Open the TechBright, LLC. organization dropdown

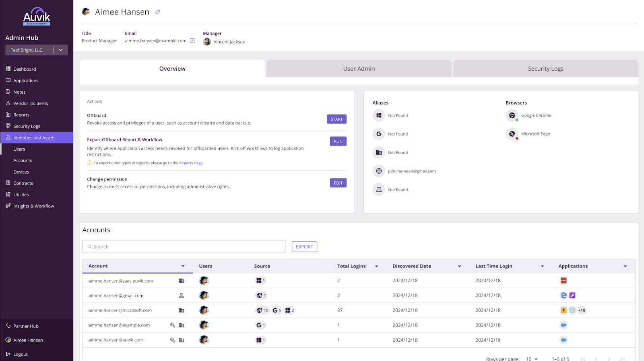[x=61, y=50]
